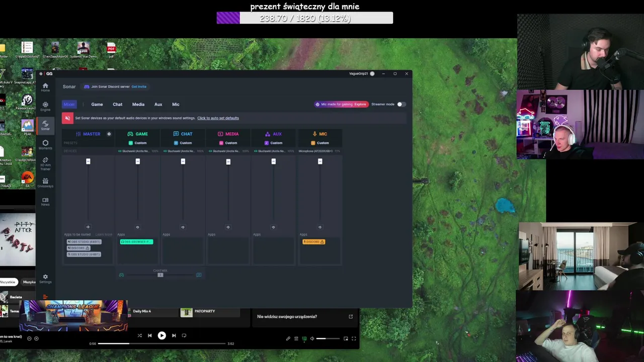Open the Giveaways section
Image resolution: width=644 pixels, height=362 pixels.
coord(45,183)
